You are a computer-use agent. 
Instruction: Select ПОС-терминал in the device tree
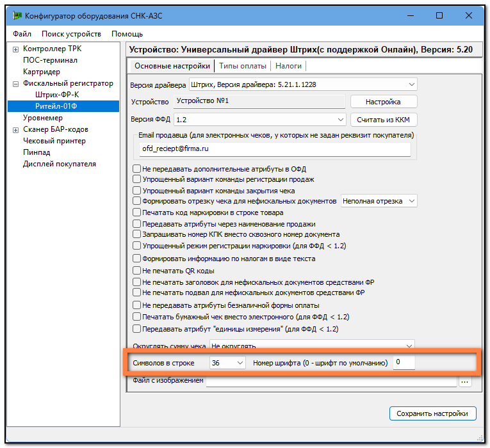coord(50,60)
